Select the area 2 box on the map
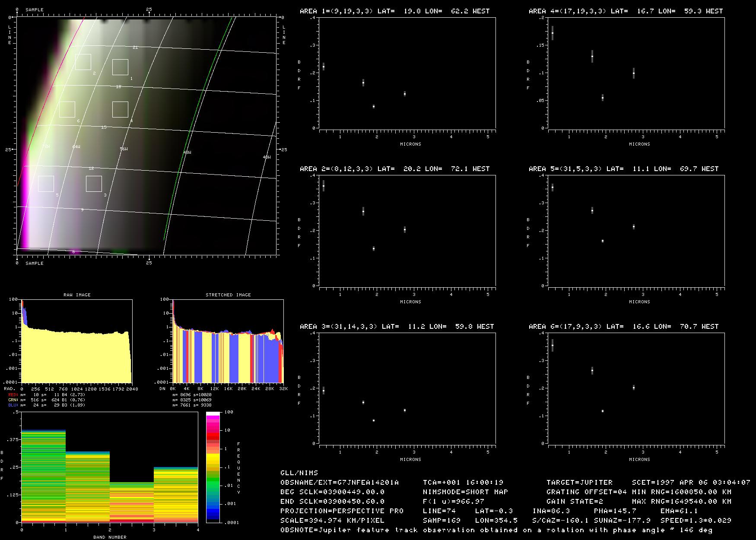Image resolution: width=756 pixels, height=540 pixels. click(83, 62)
